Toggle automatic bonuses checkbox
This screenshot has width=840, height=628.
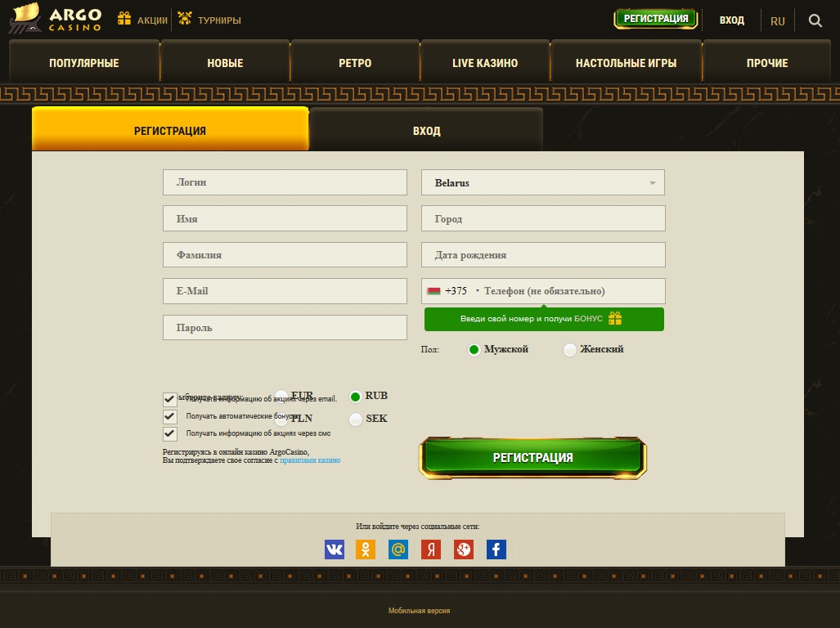pyautogui.click(x=170, y=416)
